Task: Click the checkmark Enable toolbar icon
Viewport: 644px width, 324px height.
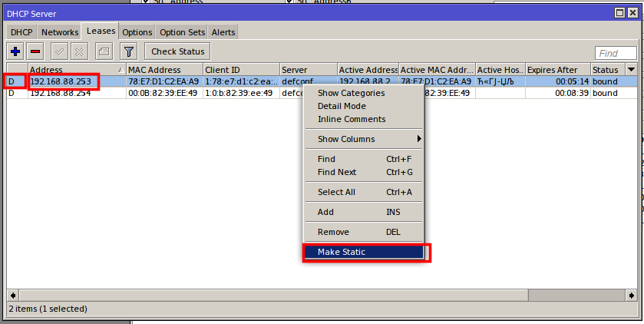Action: pyautogui.click(x=60, y=51)
